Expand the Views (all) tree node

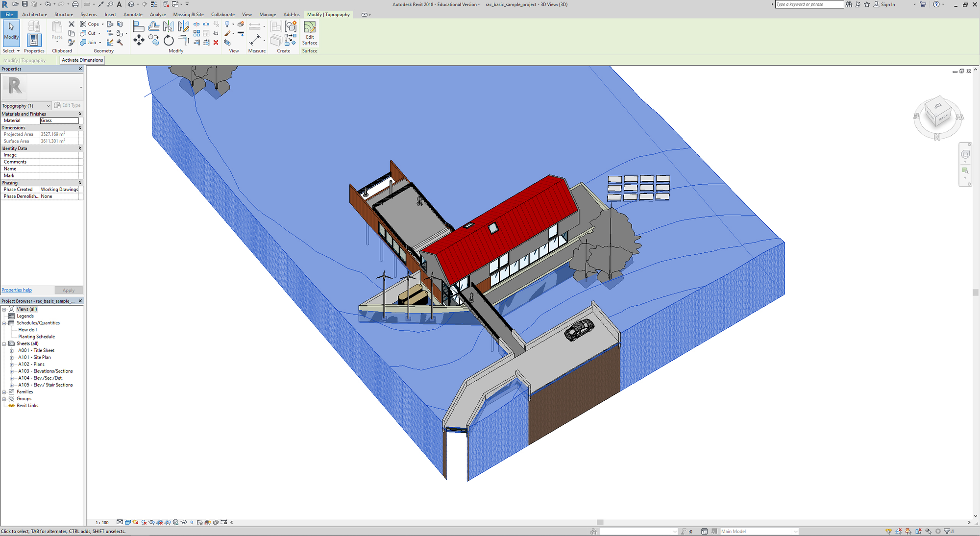click(4, 309)
